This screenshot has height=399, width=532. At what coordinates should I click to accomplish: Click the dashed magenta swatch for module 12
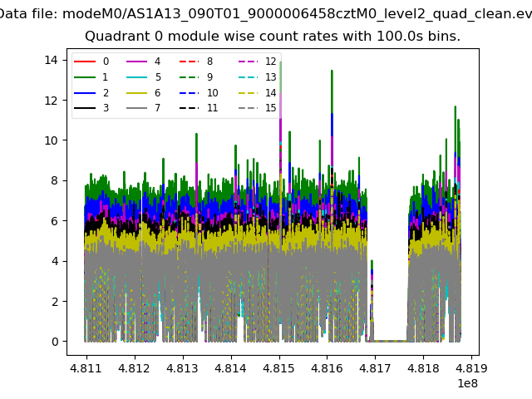point(249,62)
